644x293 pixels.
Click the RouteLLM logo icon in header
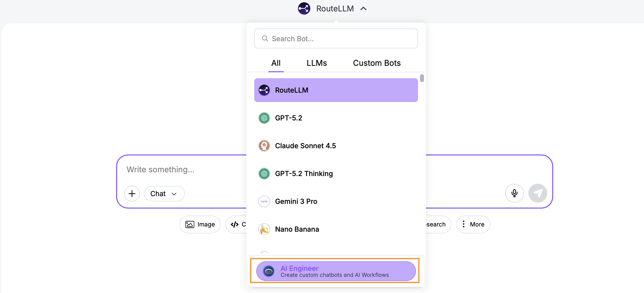click(304, 8)
